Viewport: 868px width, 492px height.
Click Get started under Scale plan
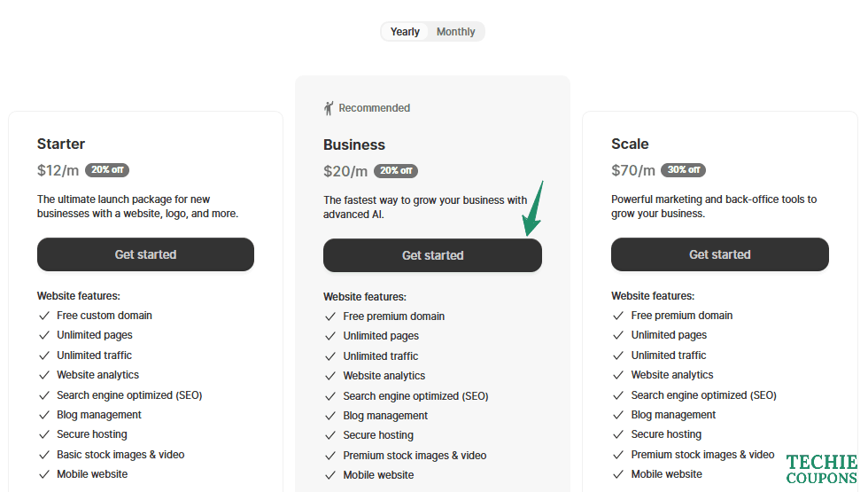[x=719, y=254]
